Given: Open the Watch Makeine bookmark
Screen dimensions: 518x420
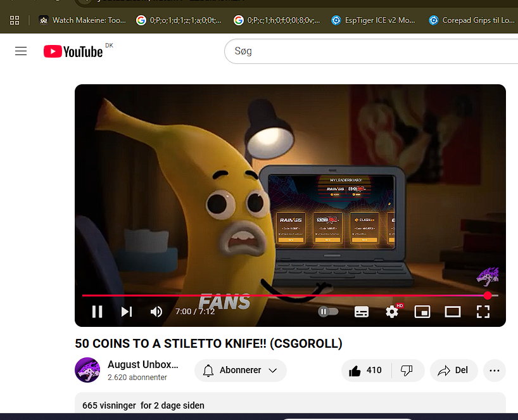Looking at the screenshot, I should coord(82,20).
